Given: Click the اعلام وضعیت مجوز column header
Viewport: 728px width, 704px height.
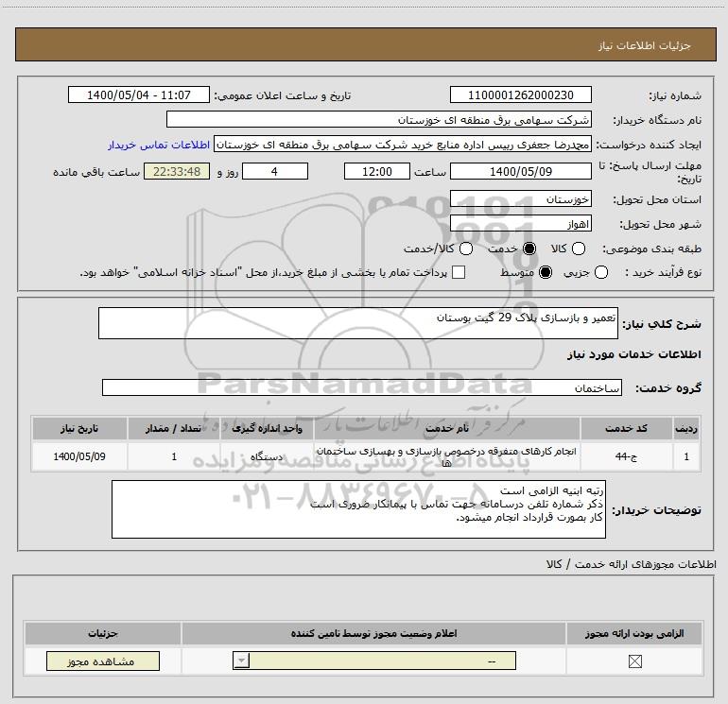Looking at the screenshot, I should click(373, 633).
